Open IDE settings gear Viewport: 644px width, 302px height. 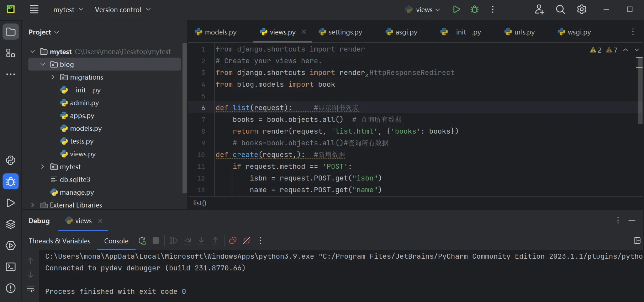pos(582,10)
